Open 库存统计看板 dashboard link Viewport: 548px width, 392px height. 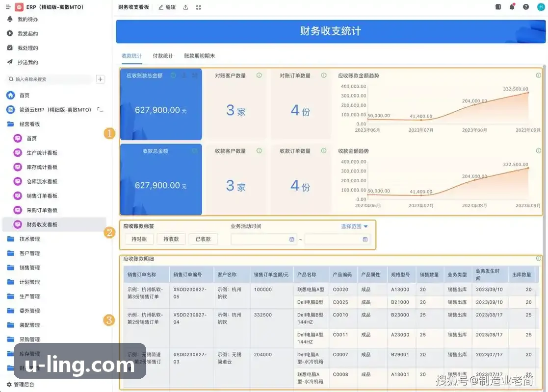click(x=42, y=167)
